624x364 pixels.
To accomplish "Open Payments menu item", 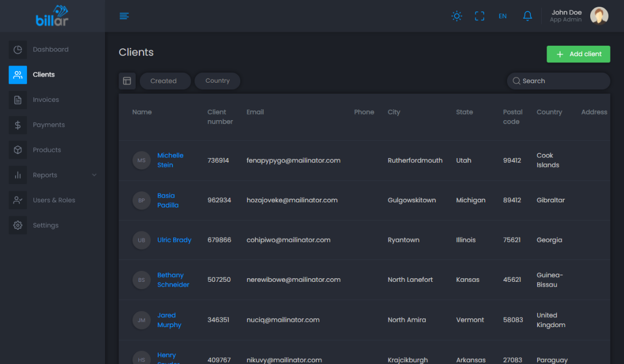I will point(49,125).
